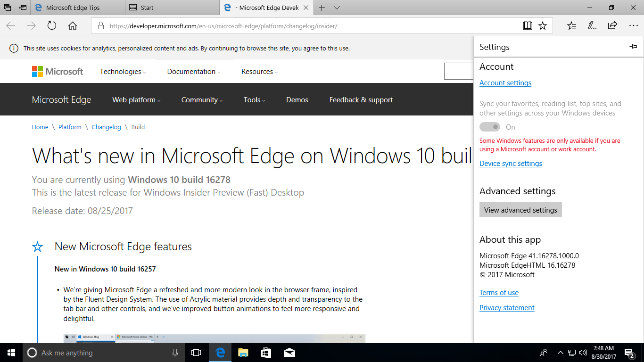644x362 pixels.
Task: Open Microsoft Store from taskbar
Action: point(266,353)
